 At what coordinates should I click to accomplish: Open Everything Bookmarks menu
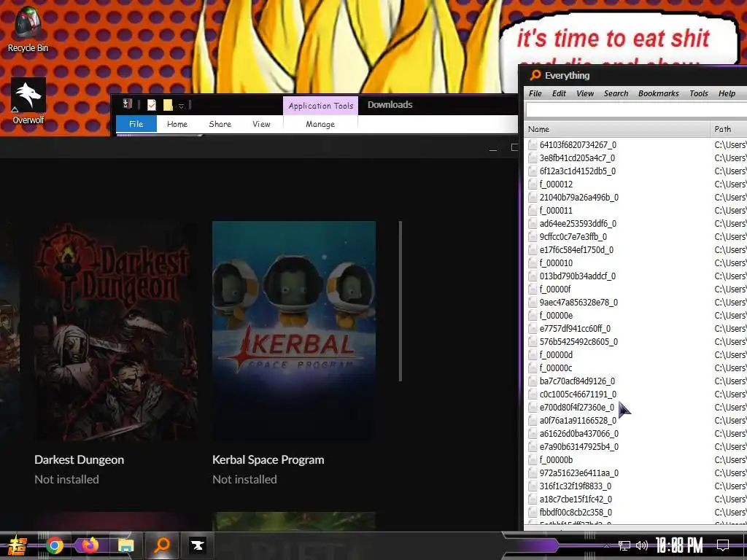tap(659, 93)
